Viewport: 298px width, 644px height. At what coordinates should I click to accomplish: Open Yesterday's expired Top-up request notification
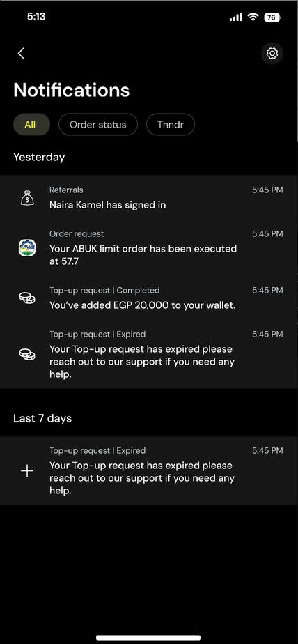click(148, 355)
